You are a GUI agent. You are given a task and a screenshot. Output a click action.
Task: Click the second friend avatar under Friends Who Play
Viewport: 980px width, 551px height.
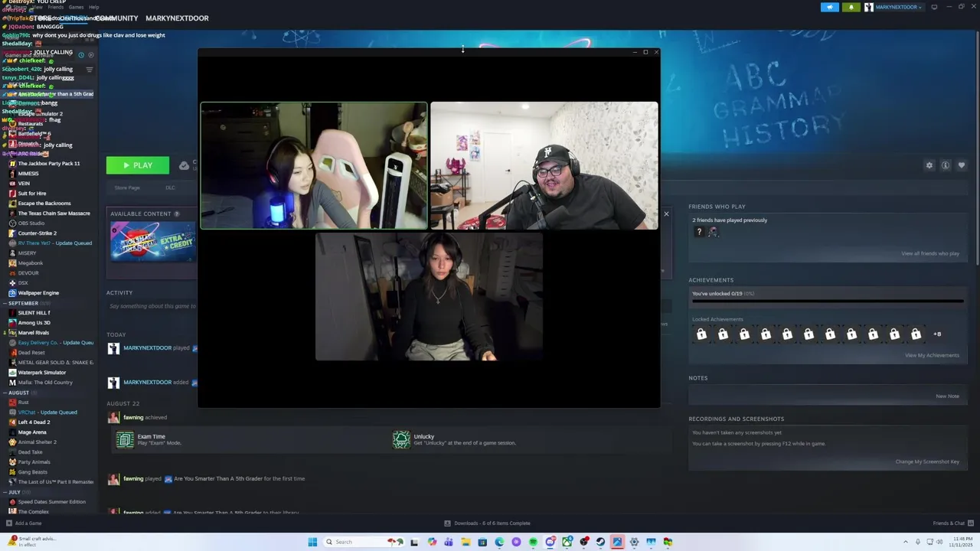713,232
